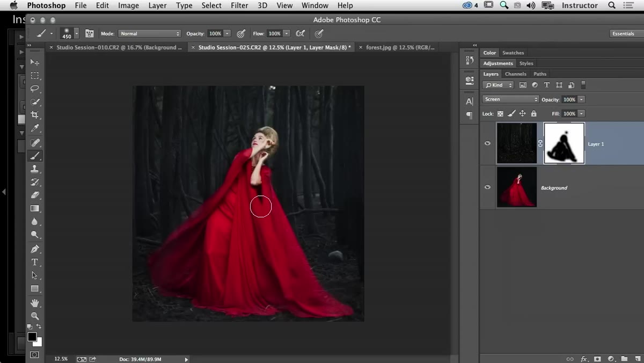The width and height of the screenshot is (644, 363).
Task: Select the Eyedropper tool
Action: [35, 128]
